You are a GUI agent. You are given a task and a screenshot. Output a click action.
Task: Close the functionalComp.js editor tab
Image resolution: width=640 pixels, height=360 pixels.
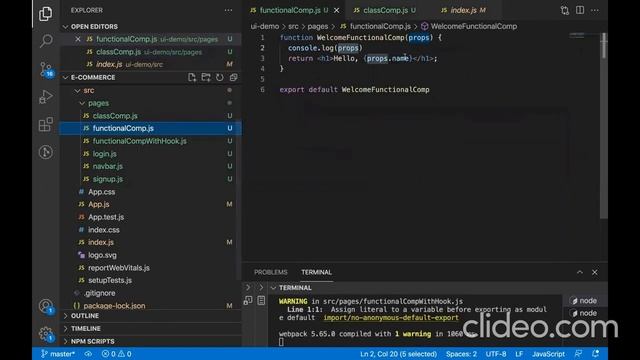coord(336,10)
